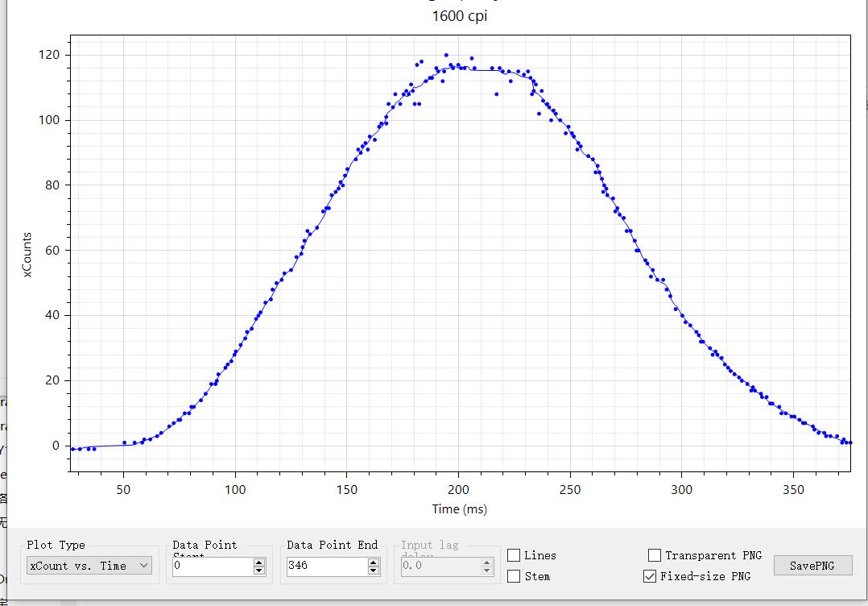
Task: Decrease Data Point Start value
Action: (x=259, y=571)
